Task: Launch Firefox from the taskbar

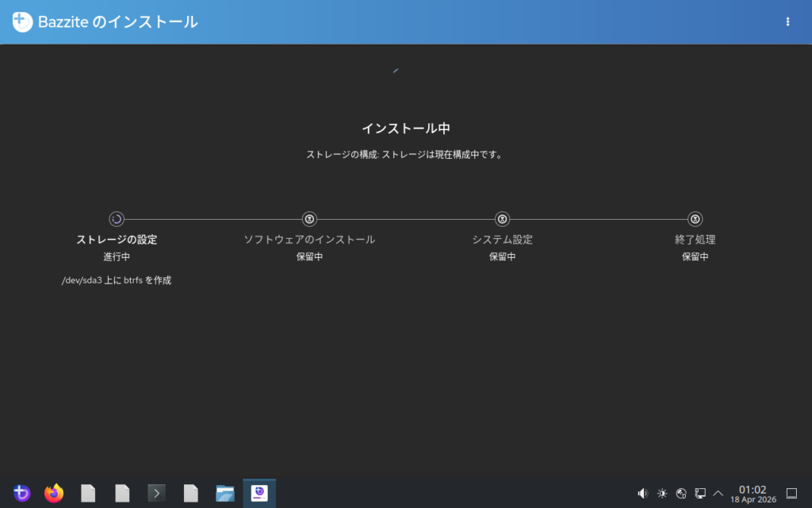Action: [x=54, y=494]
